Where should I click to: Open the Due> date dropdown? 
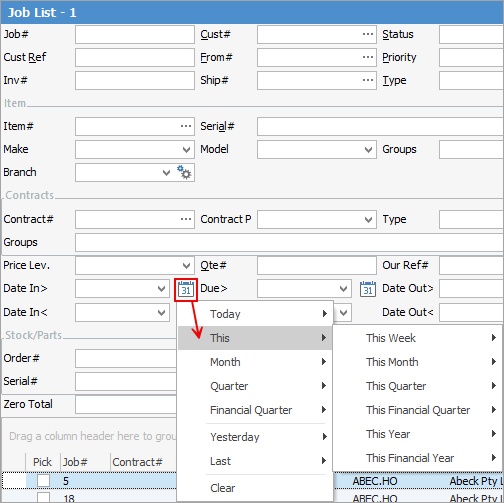click(x=343, y=288)
